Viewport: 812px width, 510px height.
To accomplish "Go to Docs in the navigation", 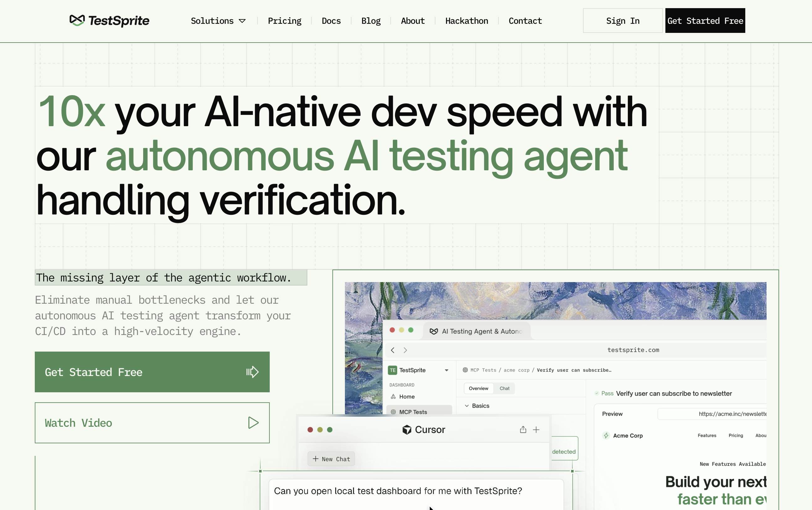I will (x=331, y=21).
